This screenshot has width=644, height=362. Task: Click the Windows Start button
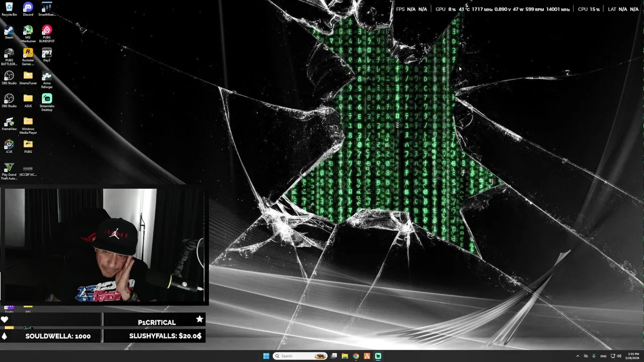coord(266,356)
